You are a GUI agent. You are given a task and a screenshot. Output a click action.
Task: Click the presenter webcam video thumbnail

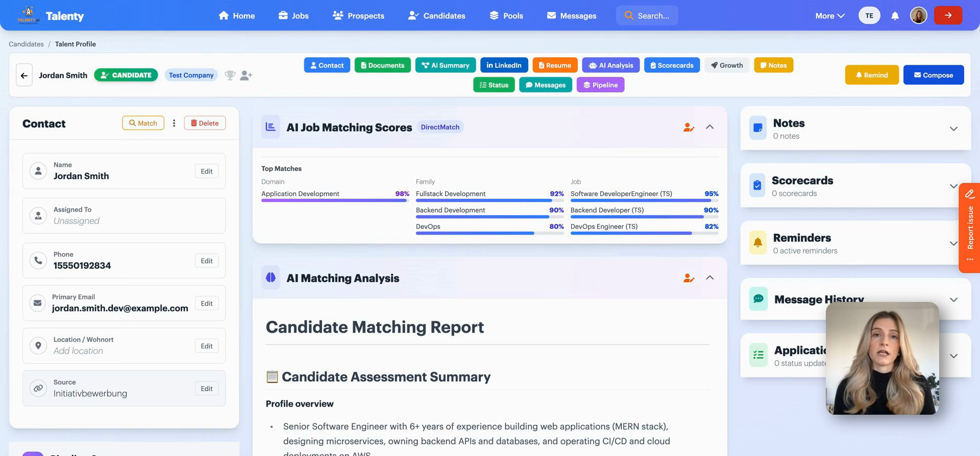pos(883,358)
